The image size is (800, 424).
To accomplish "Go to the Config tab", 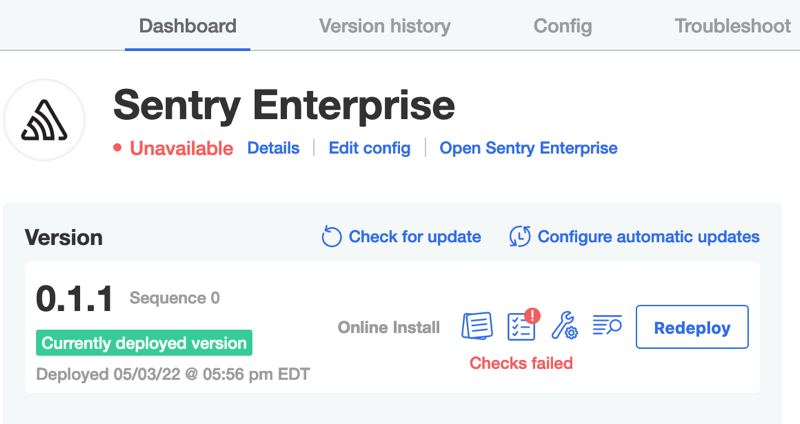I will [x=562, y=26].
